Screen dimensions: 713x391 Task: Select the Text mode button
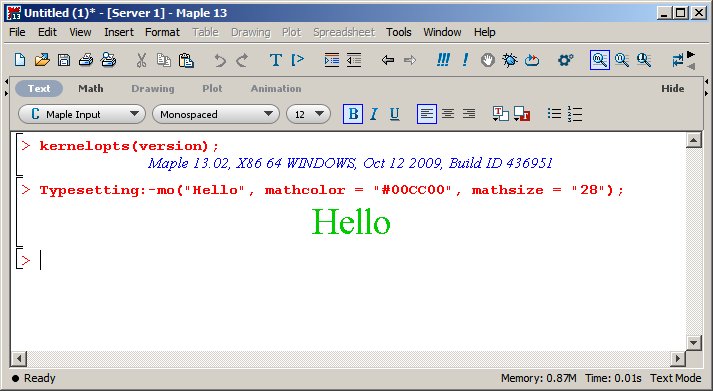click(x=39, y=89)
